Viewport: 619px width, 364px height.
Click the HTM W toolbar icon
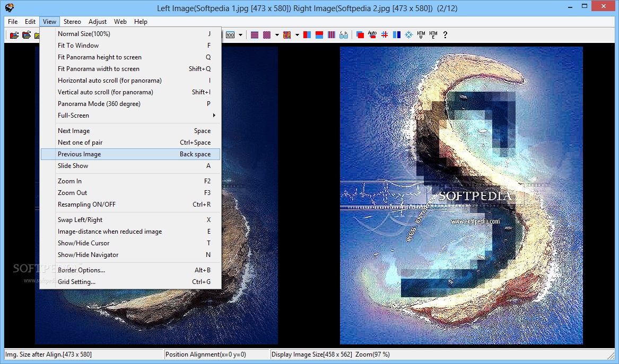tap(421, 35)
